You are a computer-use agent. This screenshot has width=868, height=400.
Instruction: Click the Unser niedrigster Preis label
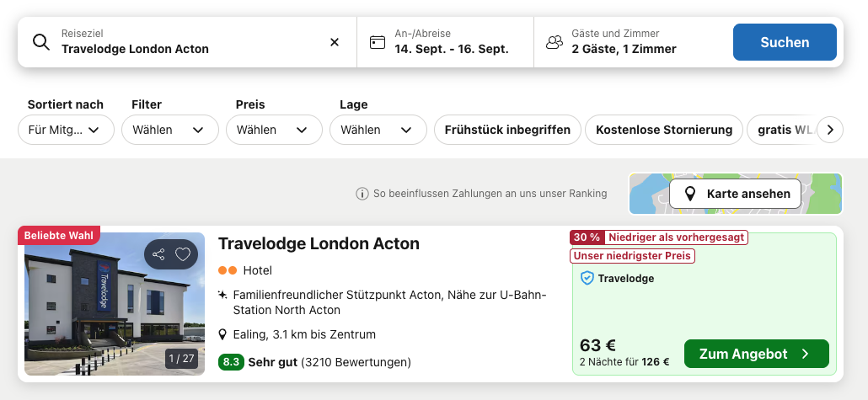click(632, 256)
